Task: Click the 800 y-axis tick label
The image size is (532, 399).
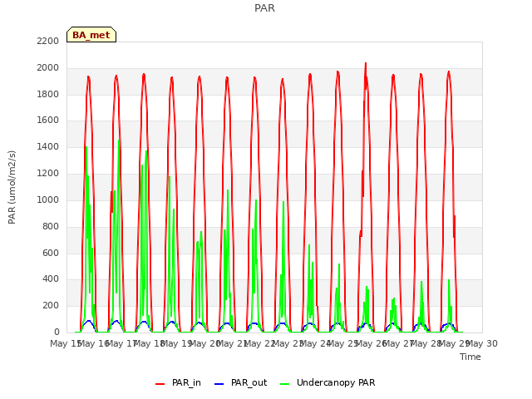Action: tap(51, 226)
